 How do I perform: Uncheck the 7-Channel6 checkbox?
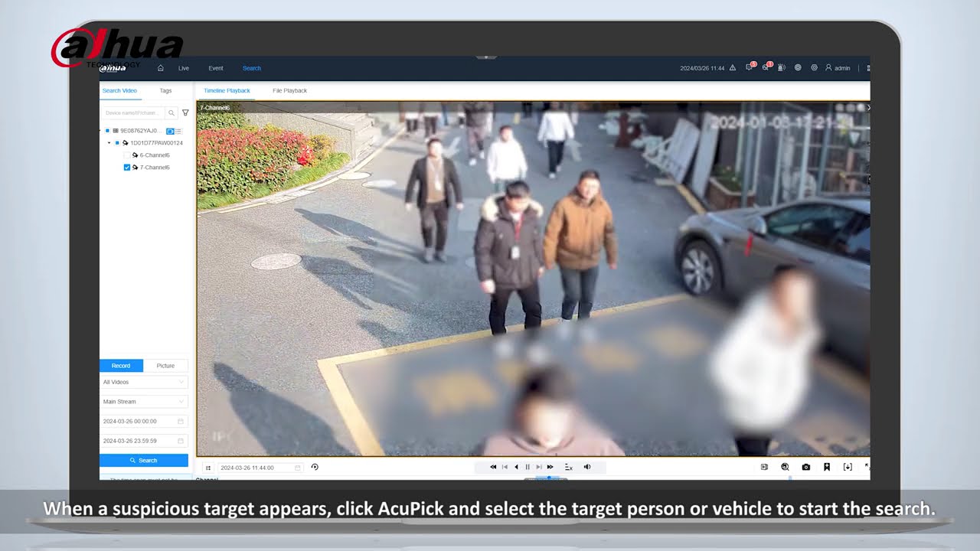click(x=127, y=167)
